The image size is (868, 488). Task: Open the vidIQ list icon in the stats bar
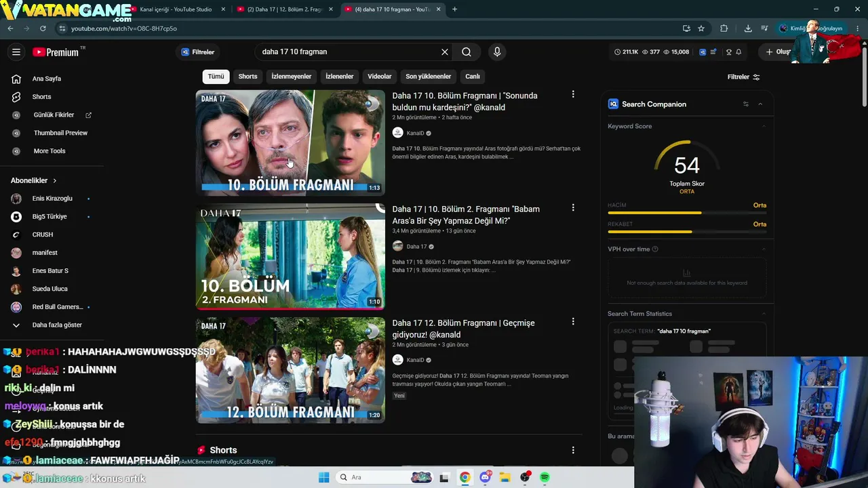[x=713, y=52]
